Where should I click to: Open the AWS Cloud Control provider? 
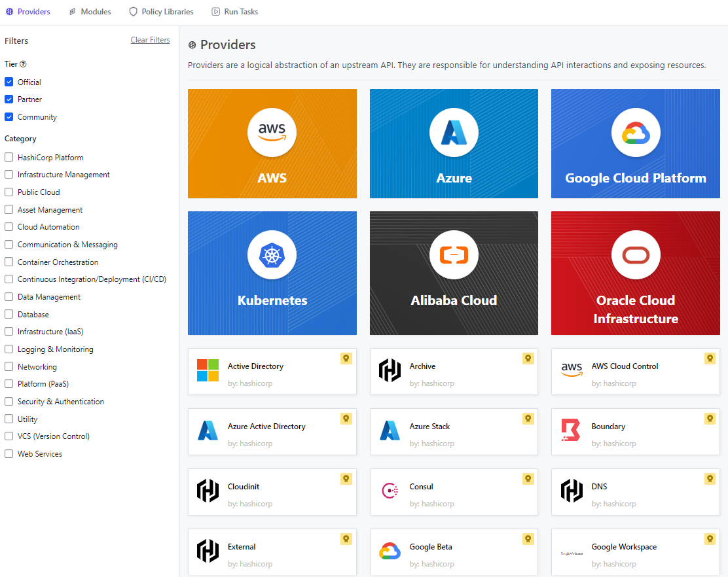(x=635, y=372)
